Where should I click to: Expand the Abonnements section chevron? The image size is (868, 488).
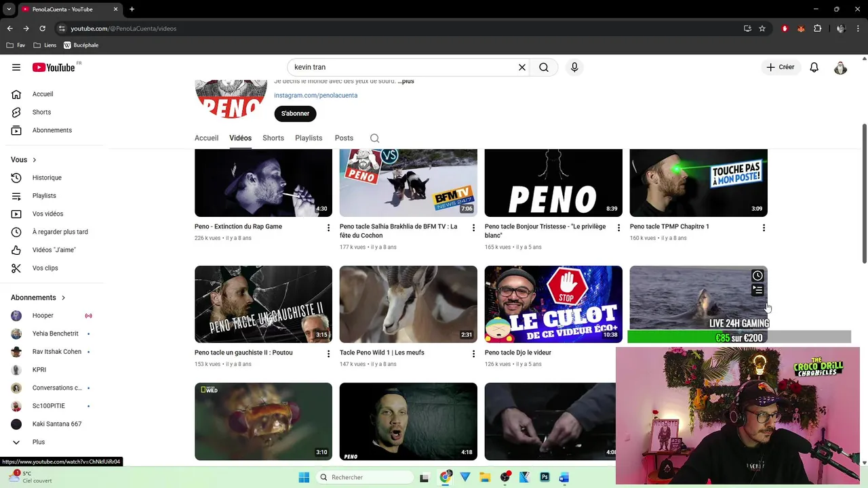[x=64, y=298]
